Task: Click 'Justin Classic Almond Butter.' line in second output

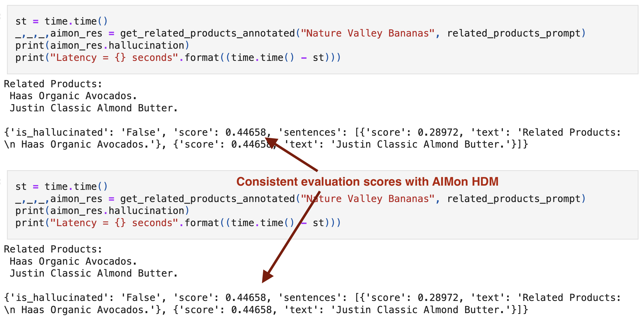Action: [94, 273]
